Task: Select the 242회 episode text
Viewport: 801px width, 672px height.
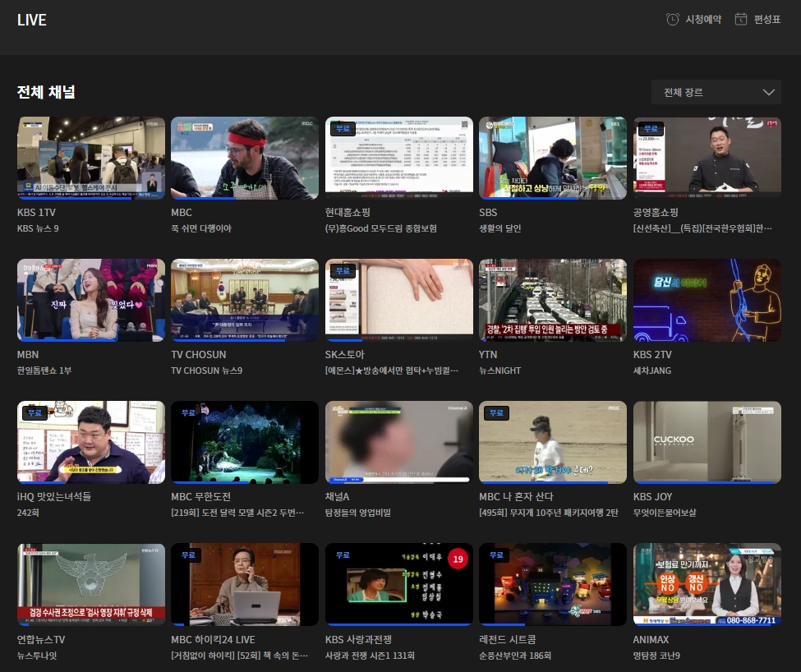Action: pos(28,512)
